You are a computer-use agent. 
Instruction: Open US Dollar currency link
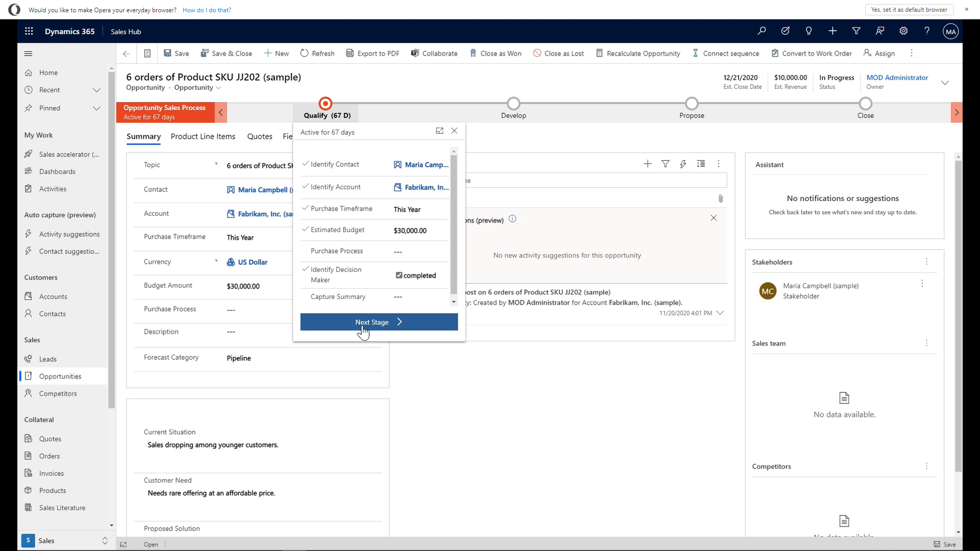[253, 262]
